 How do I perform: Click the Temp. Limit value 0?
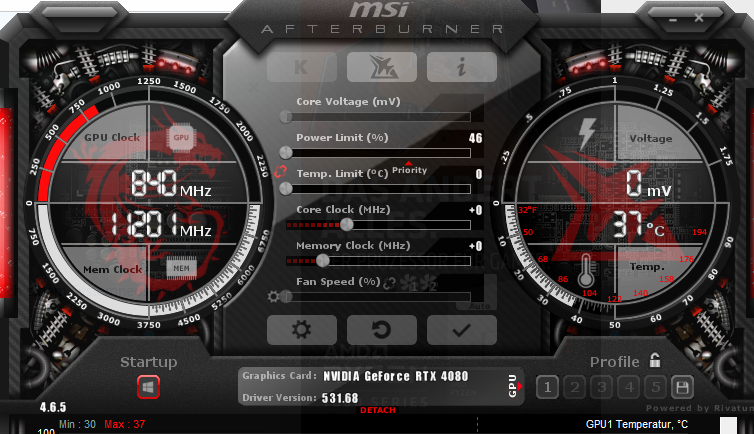[x=478, y=174]
